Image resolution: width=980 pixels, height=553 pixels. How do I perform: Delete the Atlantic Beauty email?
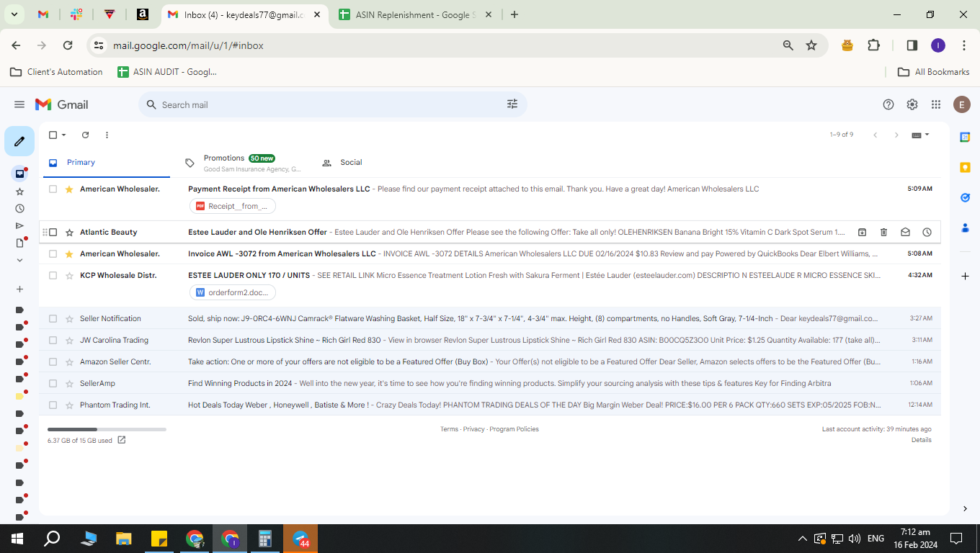883,232
